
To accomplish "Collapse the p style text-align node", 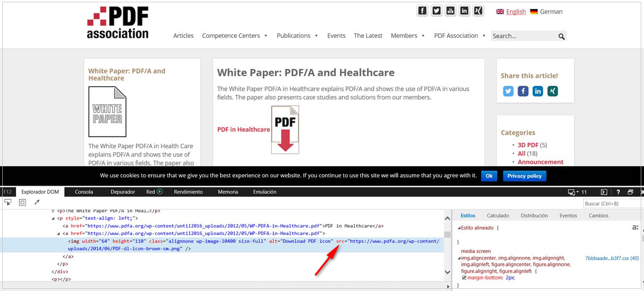I will click(x=53, y=218).
